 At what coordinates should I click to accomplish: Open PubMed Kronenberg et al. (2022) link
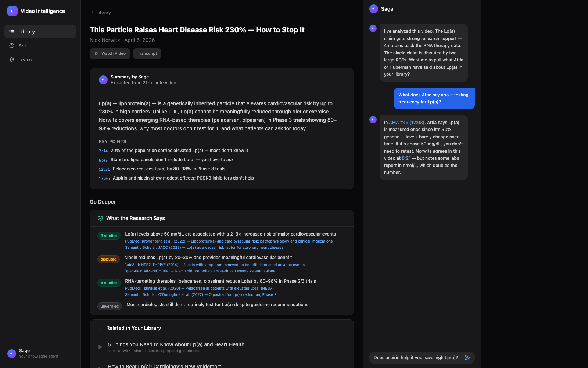point(229,241)
